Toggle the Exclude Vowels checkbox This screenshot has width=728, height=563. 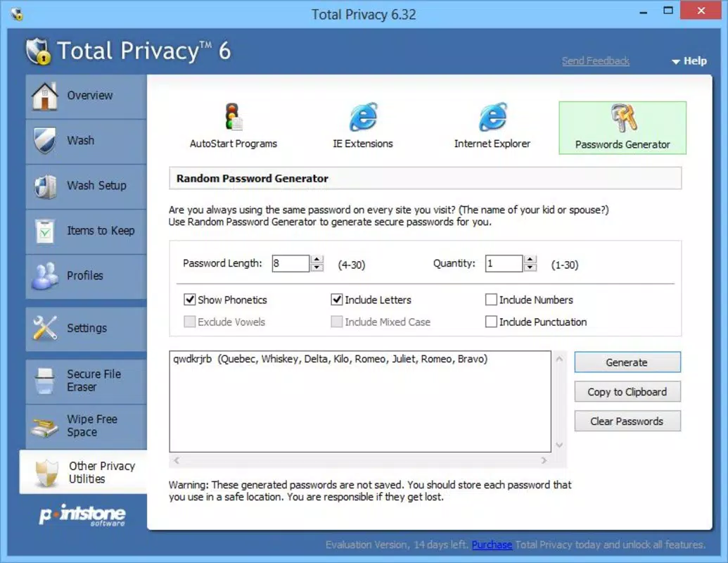pyautogui.click(x=189, y=322)
